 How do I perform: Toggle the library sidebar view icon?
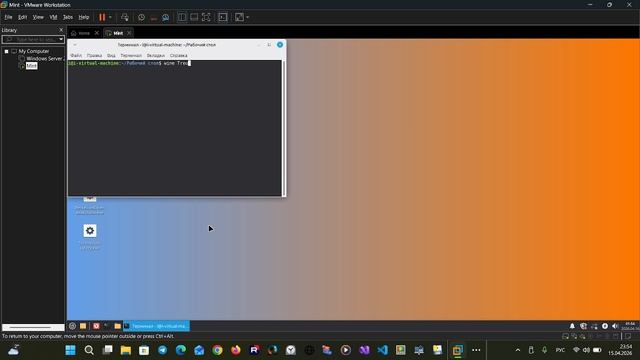tap(182, 17)
